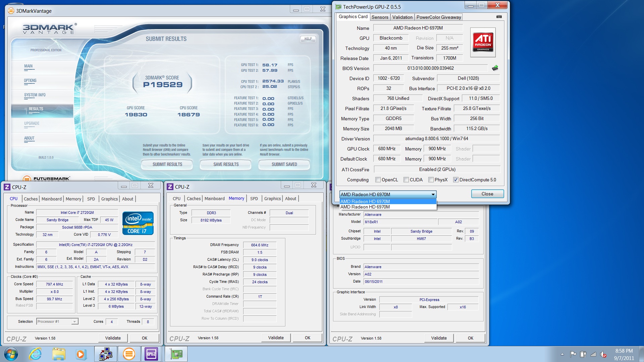Click power tray icon

[x=583, y=354]
